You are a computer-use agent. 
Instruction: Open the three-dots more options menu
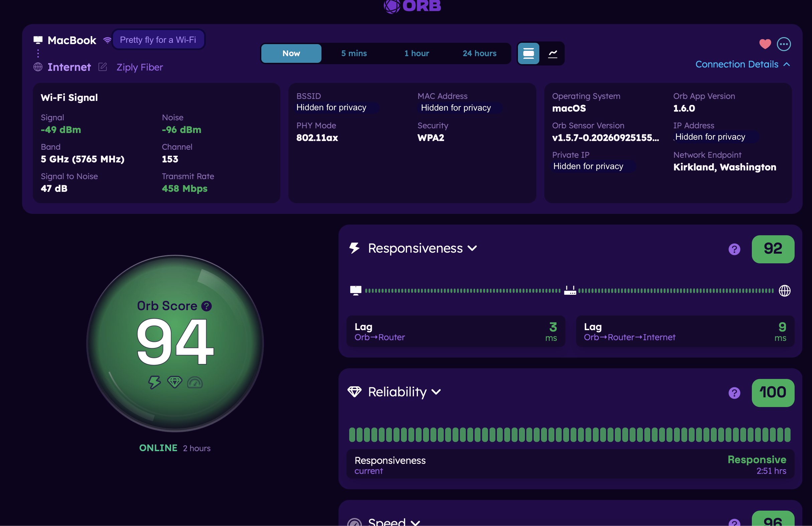(x=784, y=44)
